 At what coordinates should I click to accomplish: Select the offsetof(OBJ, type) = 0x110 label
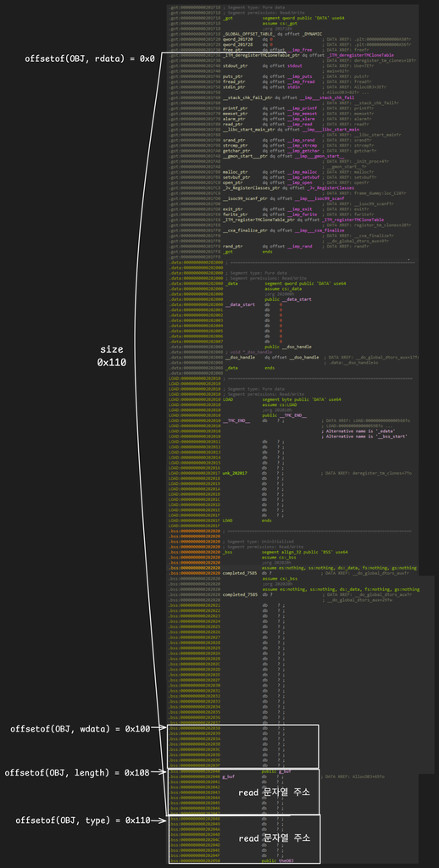[x=82, y=820]
